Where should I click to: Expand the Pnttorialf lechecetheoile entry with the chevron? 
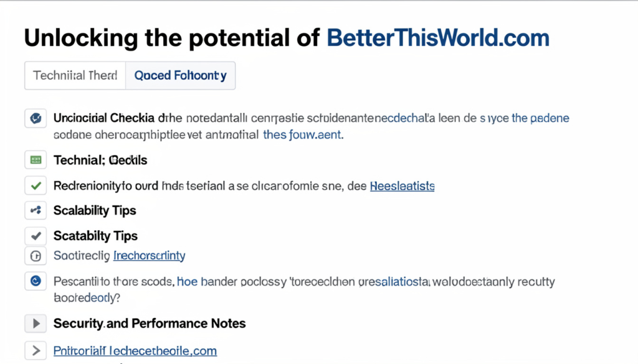(36, 350)
